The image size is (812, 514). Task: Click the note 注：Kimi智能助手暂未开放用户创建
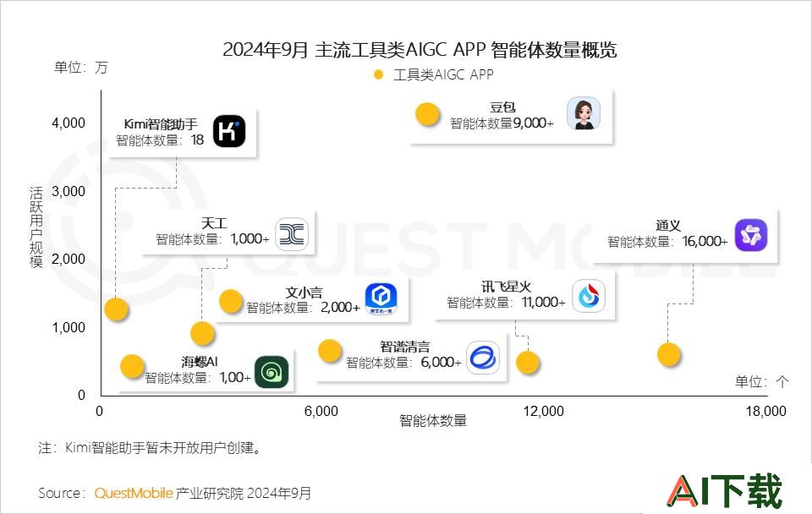click(x=149, y=448)
